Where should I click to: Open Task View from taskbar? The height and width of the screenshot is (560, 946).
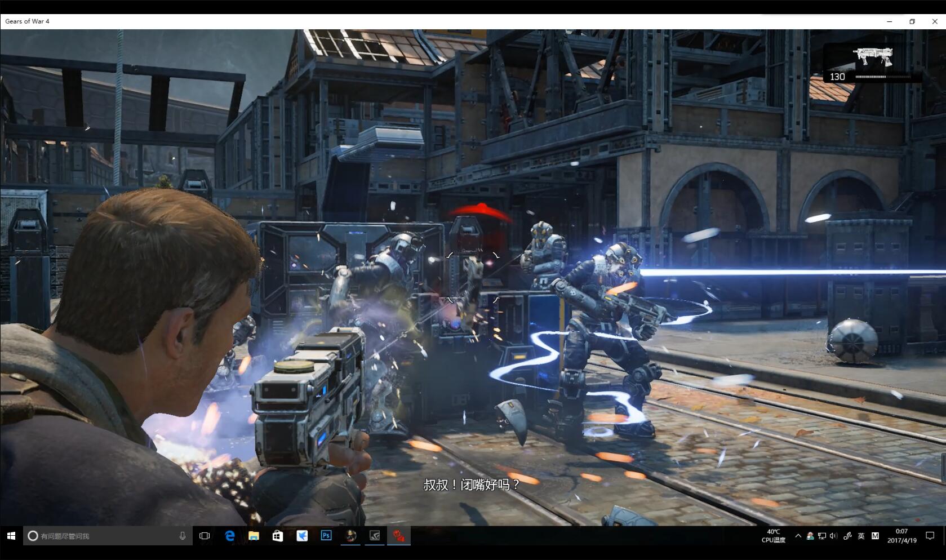pyautogui.click(x=205, y=536)
